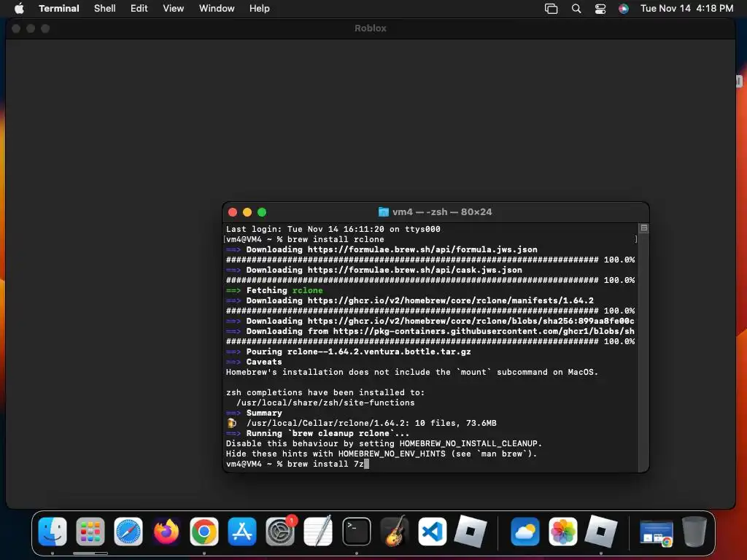The width and height of the screenshot is (747, 560).
Task: Open the Window menu
Action: (217, 9)
